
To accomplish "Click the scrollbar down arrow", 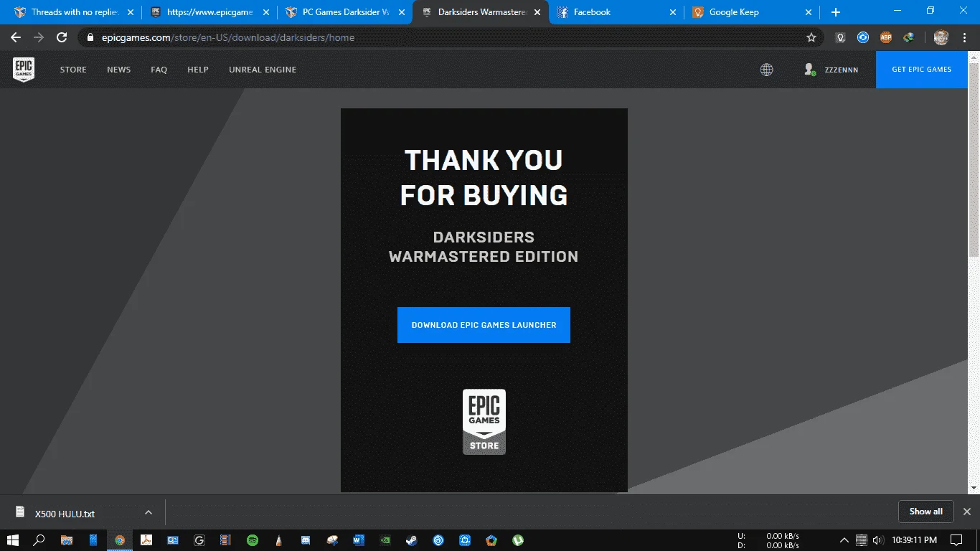I will [974, 488].
